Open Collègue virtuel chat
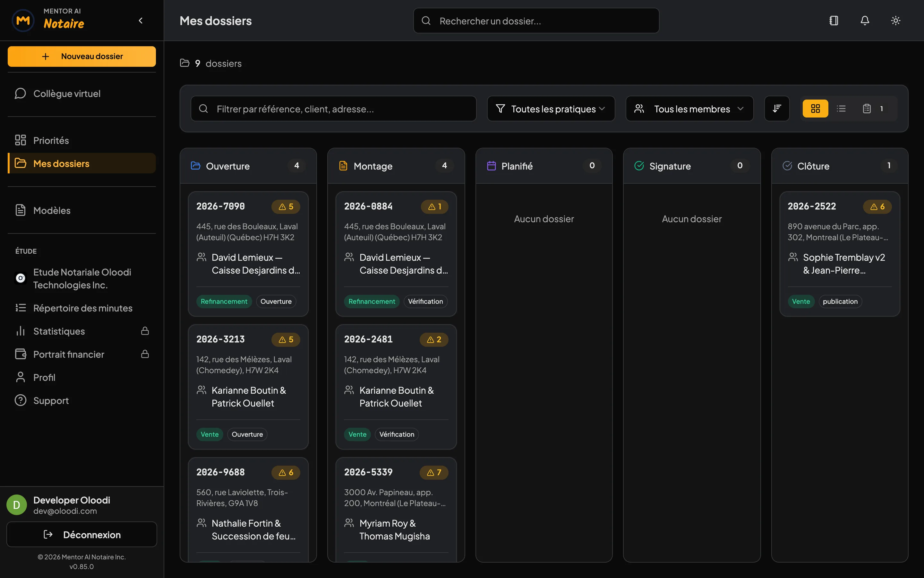This screenshot has width=924, height=578. pyautogui.click(x=82, y=94)
